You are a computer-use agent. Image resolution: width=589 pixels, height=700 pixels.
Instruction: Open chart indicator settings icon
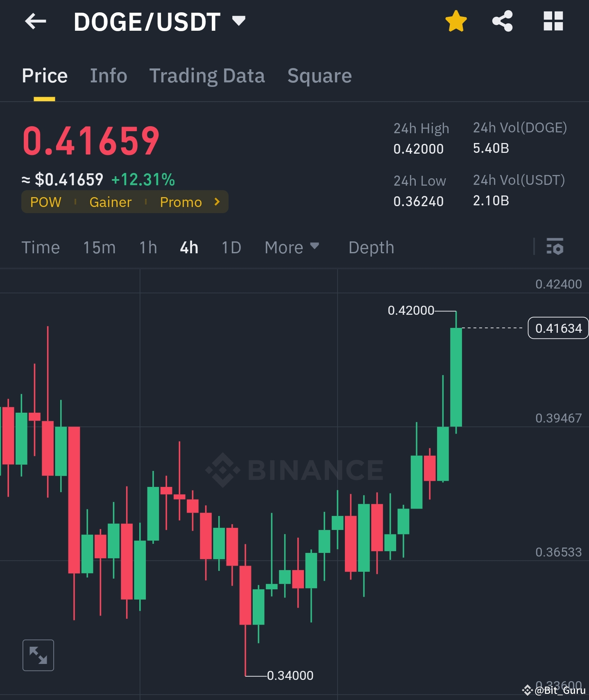[x=555, y=247]
